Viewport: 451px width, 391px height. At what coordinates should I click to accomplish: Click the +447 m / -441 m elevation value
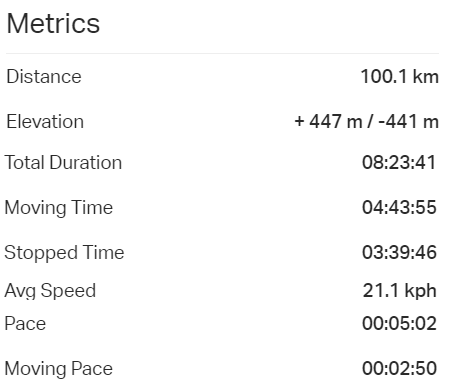coord(367,121)
